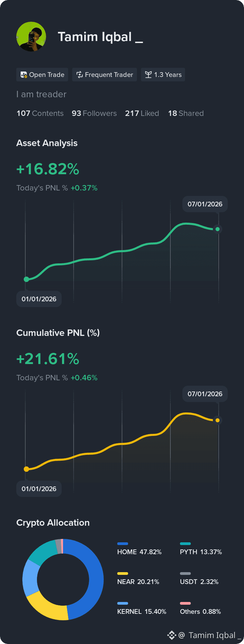View the 107 Contents count
Screen dimensions: 244x644
pos(40,113)
